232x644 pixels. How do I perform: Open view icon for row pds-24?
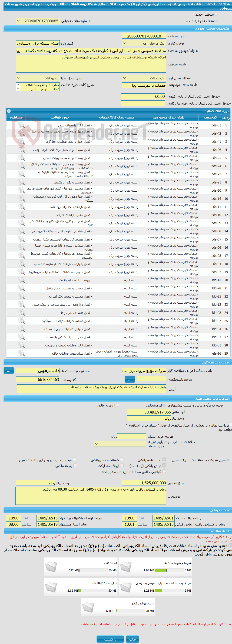coord(21,166)
